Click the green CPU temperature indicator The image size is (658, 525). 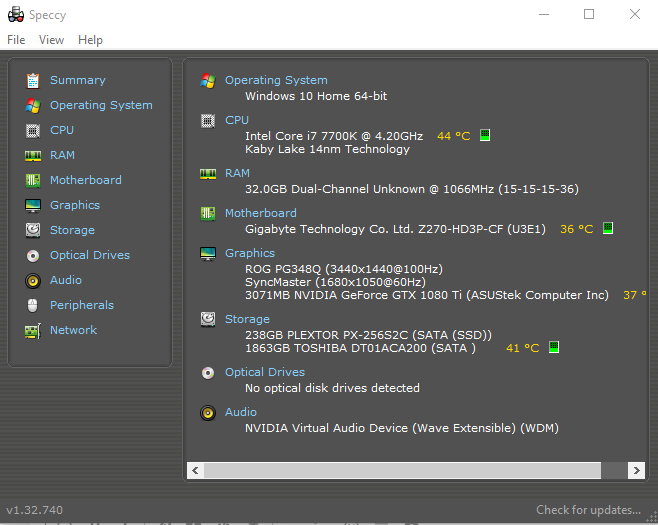coord(485,135)
